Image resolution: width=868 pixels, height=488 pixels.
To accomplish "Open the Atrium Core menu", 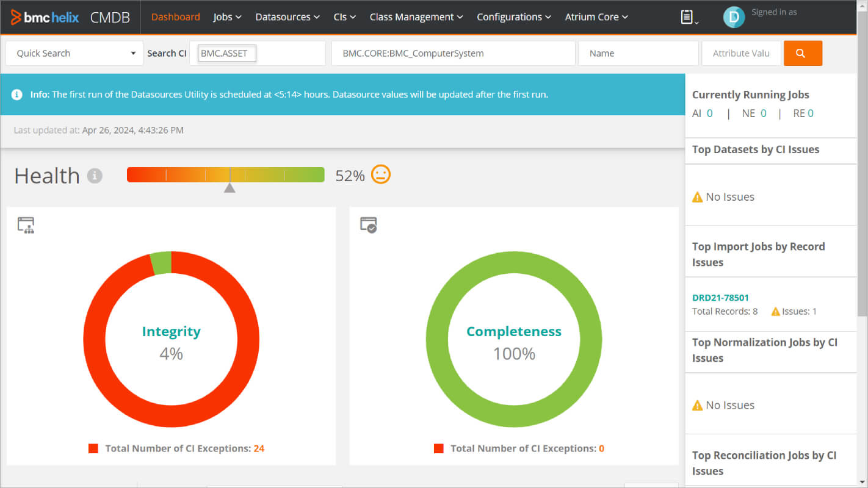I will coord(596,17).
